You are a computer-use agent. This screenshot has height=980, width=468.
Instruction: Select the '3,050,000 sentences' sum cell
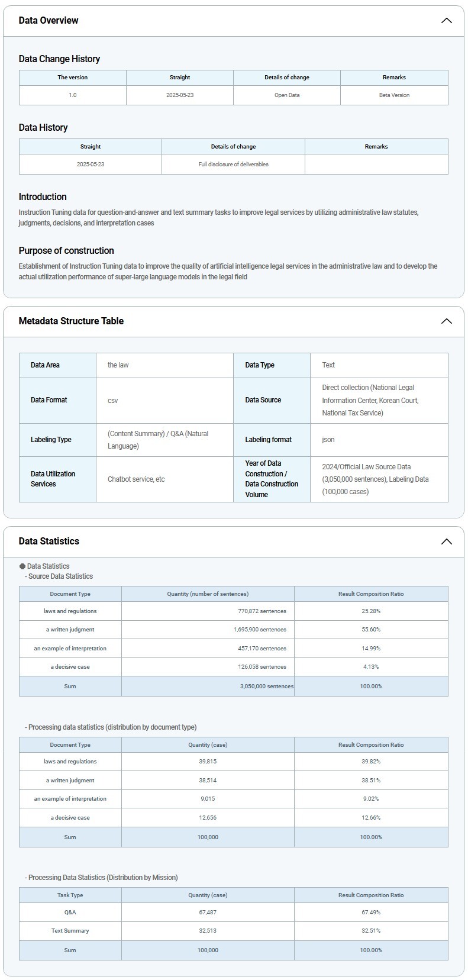pyautogui.click(x=266, y=686)
